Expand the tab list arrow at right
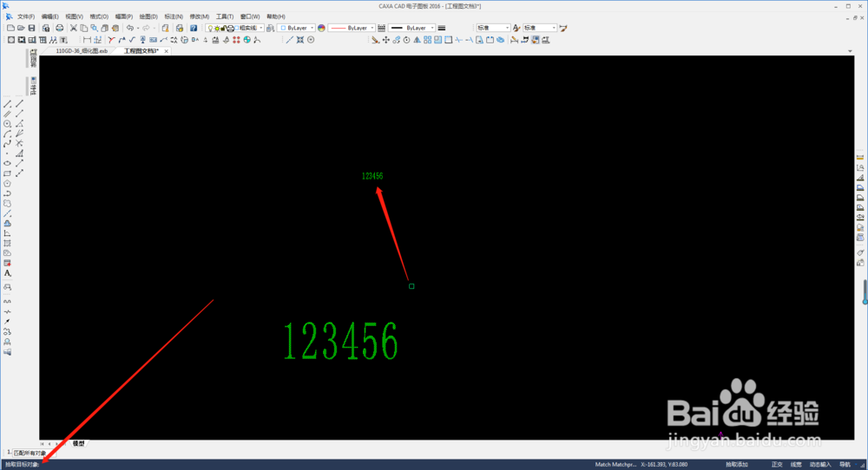The height and width of the screenshot is (470, 868). point(851,51)
